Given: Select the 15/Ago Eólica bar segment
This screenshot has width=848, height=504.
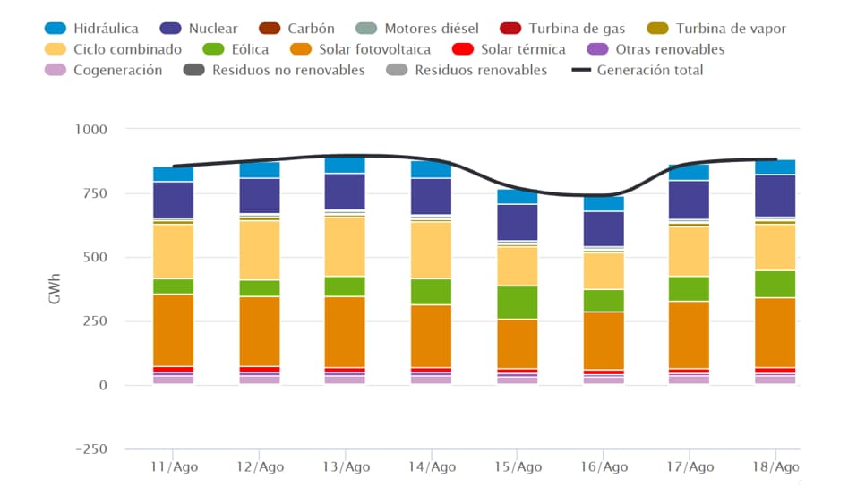Looking at the screenshot, I should 518,303.
